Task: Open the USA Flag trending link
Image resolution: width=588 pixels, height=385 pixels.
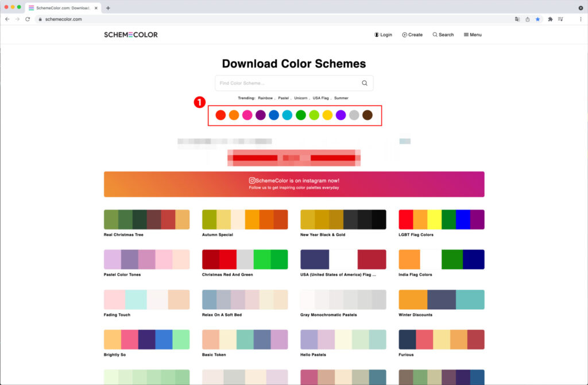Action: click(320, 98)
